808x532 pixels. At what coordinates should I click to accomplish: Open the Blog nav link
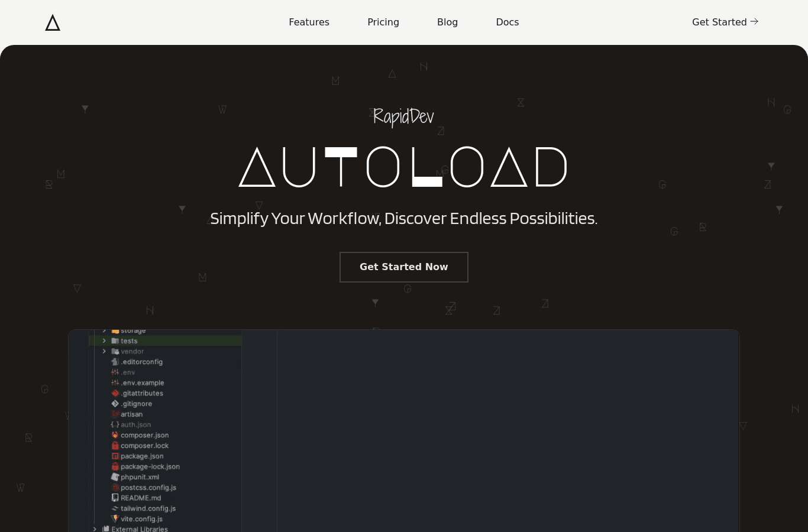pyautogui.click(x=447, y=22)
